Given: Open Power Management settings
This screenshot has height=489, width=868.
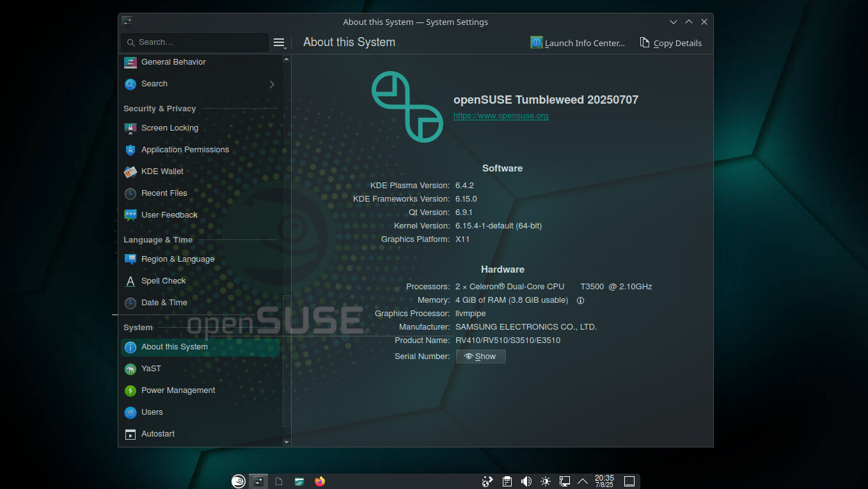Looking at the screenshot, I should [178, 390].
